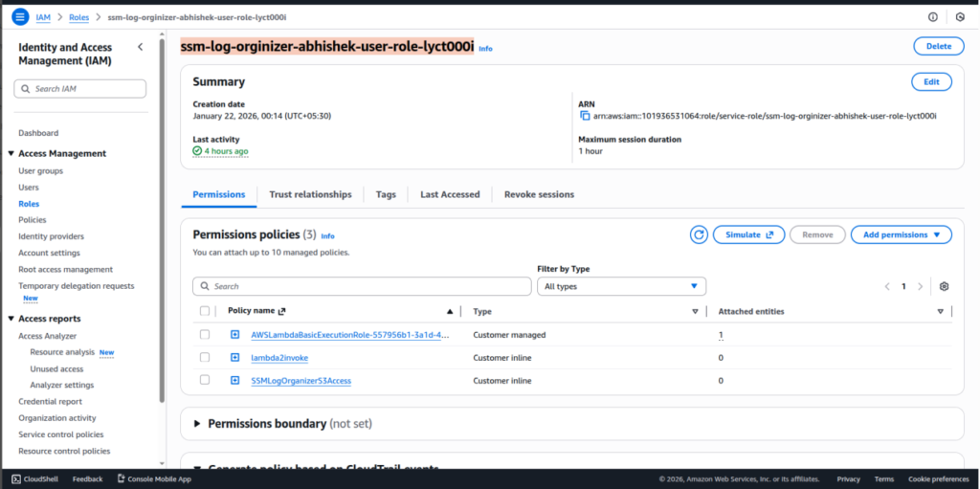Expand the Permissions boundary section
The image size is (980, 489).
click(x=197, y=424)
